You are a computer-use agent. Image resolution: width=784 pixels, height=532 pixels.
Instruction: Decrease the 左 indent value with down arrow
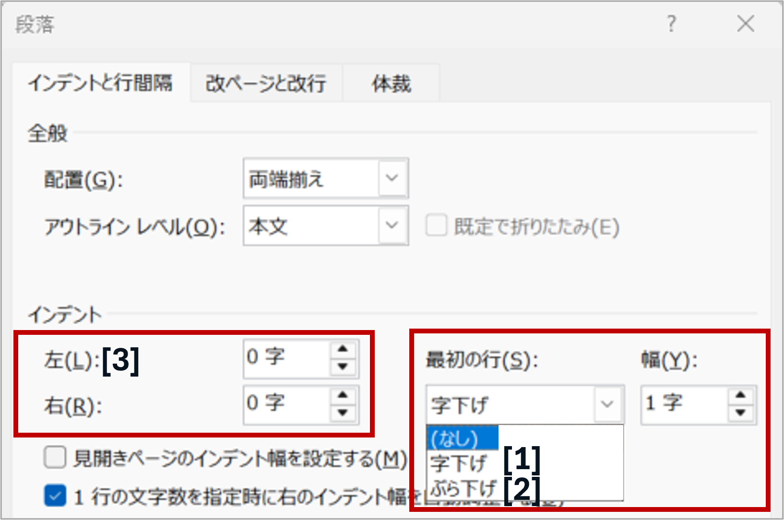(343, 367)
